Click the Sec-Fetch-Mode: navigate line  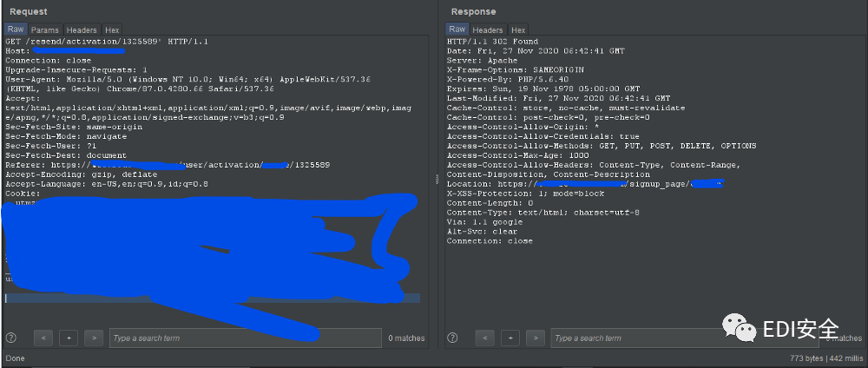(67, 136)
